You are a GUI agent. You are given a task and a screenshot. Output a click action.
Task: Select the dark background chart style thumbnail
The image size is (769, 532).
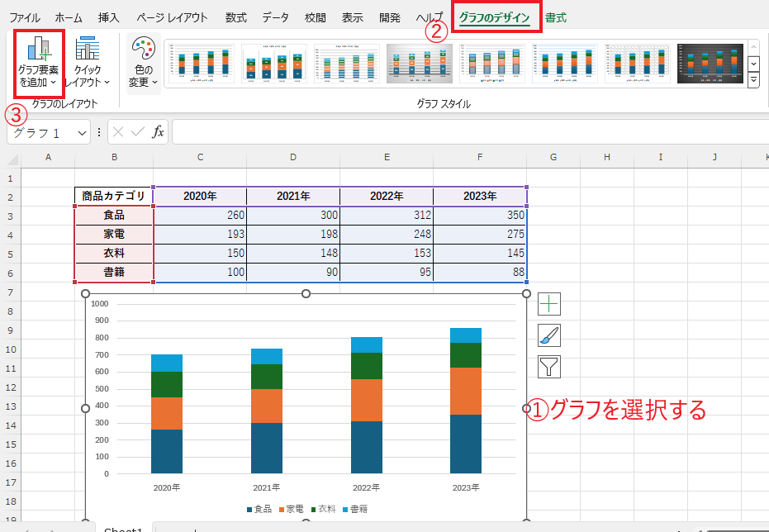point(710,64)
